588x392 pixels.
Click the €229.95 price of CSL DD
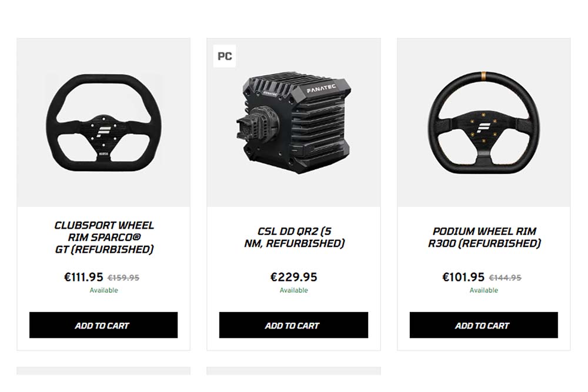click(x=293, y=277)
